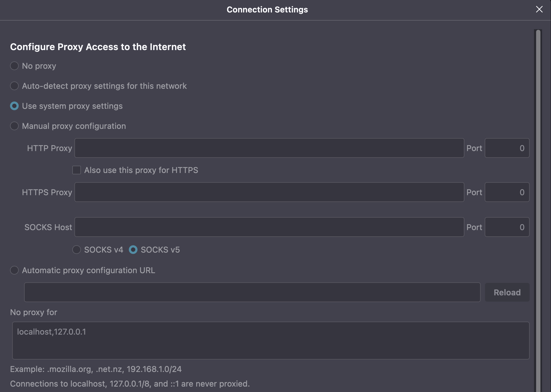Screen dimensions: 551x392
Task: Click the SOCKS Host port field
Action: (x=507, y=227)
